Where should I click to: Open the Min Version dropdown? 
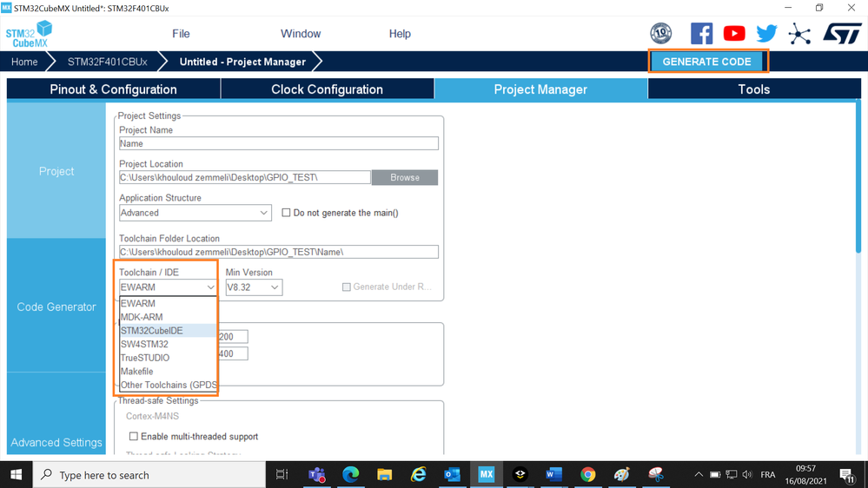(254, 287)
